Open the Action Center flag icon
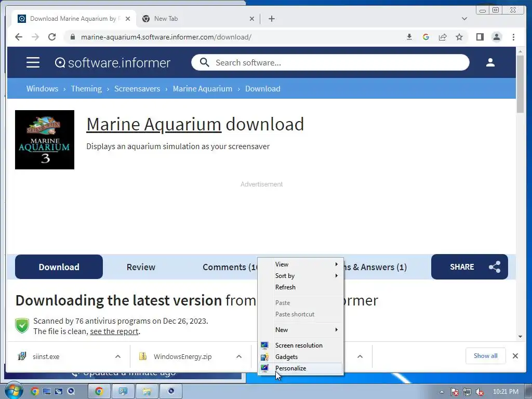 (454, 392)
